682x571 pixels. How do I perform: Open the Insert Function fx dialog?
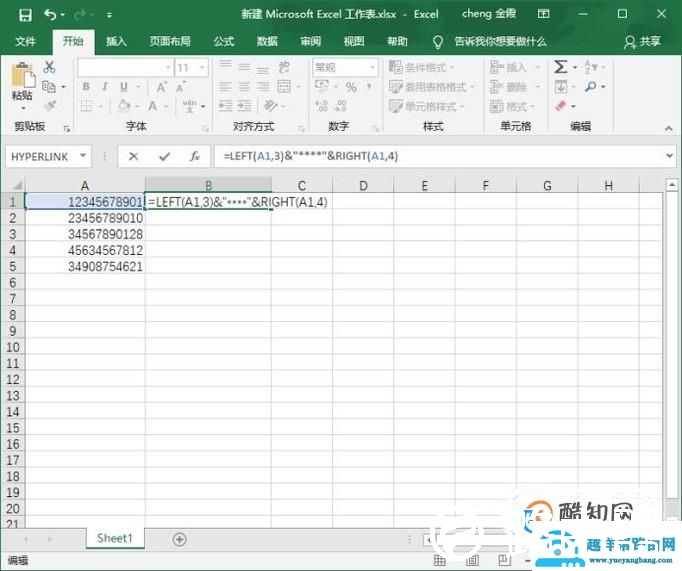195,156
